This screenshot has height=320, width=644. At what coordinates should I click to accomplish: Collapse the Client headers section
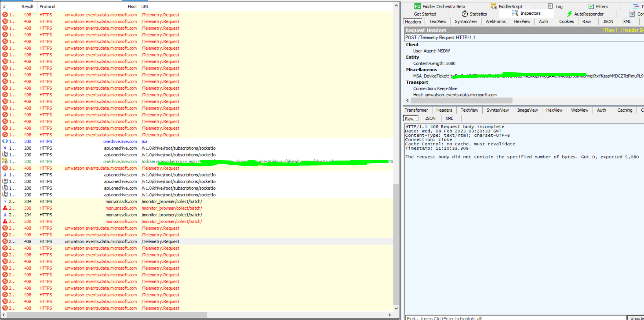click(x=412, y=44)
